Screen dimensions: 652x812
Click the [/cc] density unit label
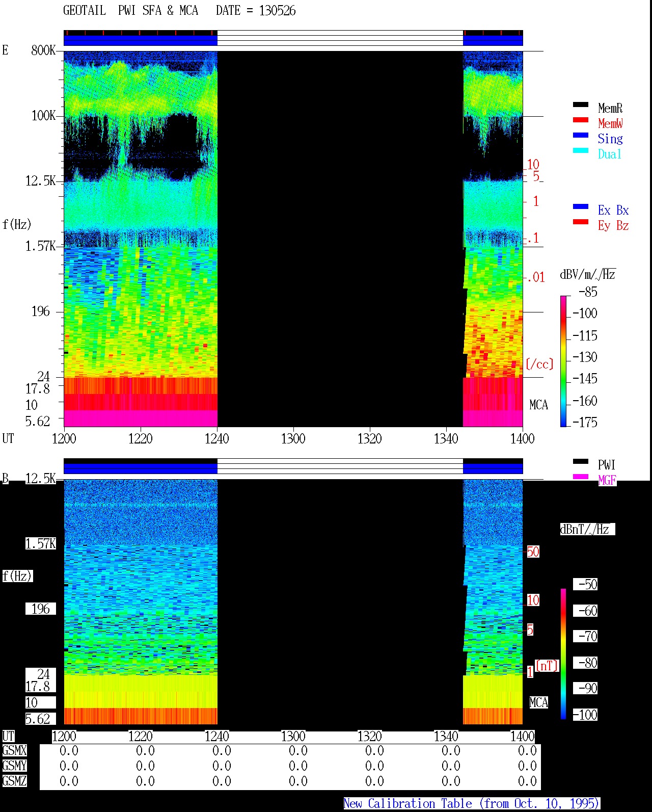[x=539, y=364]
